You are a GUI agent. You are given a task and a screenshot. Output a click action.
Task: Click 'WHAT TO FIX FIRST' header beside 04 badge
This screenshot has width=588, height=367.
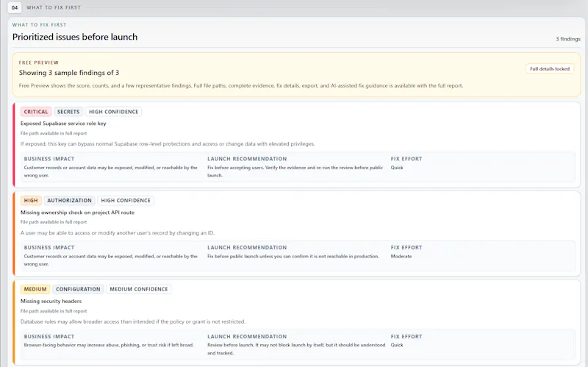(54, 7)
